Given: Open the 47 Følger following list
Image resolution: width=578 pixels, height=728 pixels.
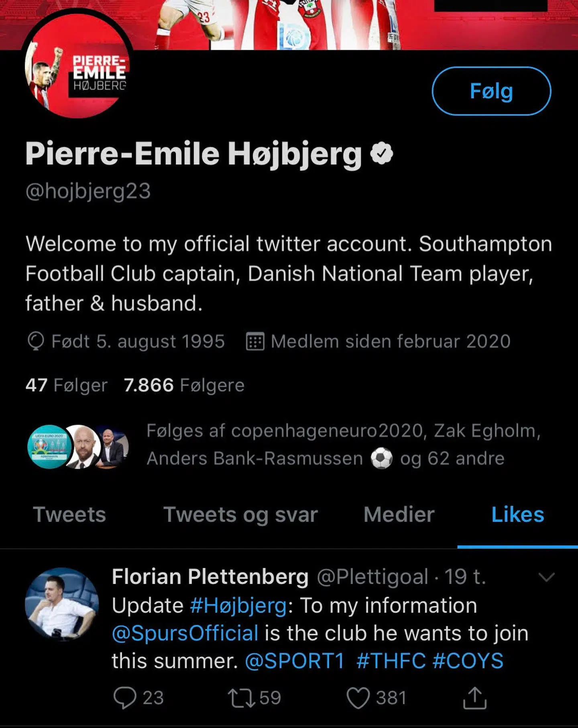Looking at the screenshot, I should tap(66, 385).
